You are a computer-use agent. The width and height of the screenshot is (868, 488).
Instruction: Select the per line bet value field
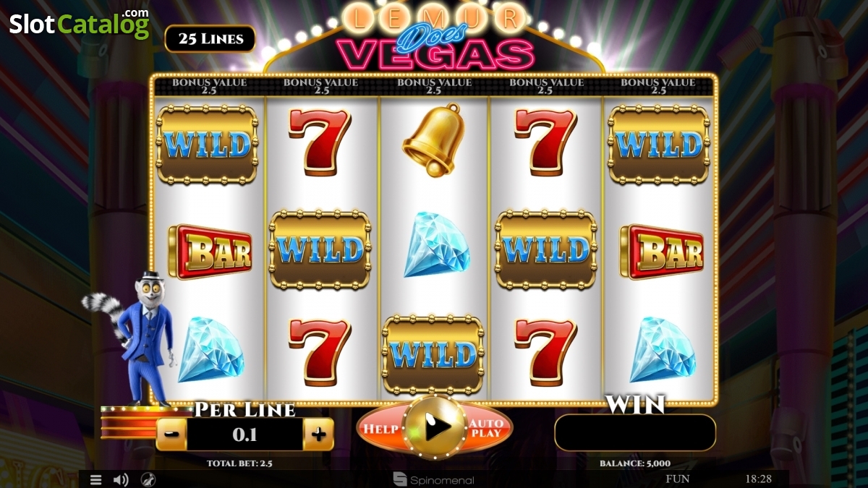coord(244,435)
